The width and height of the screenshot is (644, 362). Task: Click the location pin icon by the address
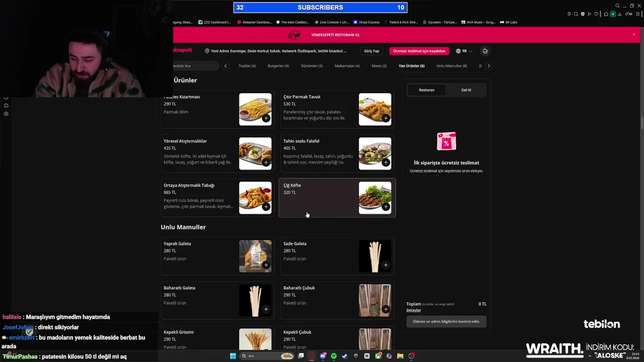(x=207, y=51)
